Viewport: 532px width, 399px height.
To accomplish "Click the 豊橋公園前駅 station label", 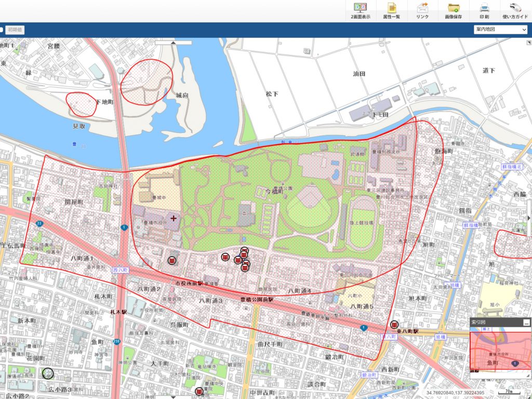I will [x=257, y=300].
